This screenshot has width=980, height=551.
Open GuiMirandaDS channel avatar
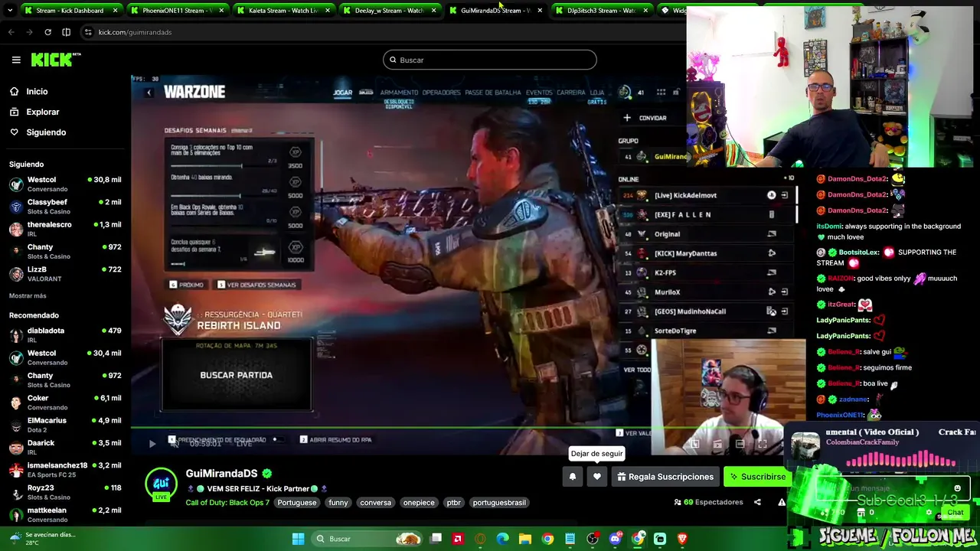click(162, 484)
